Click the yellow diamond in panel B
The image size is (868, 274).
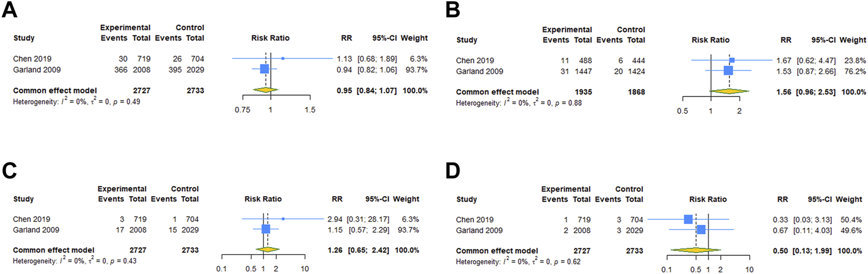[729, 92]
